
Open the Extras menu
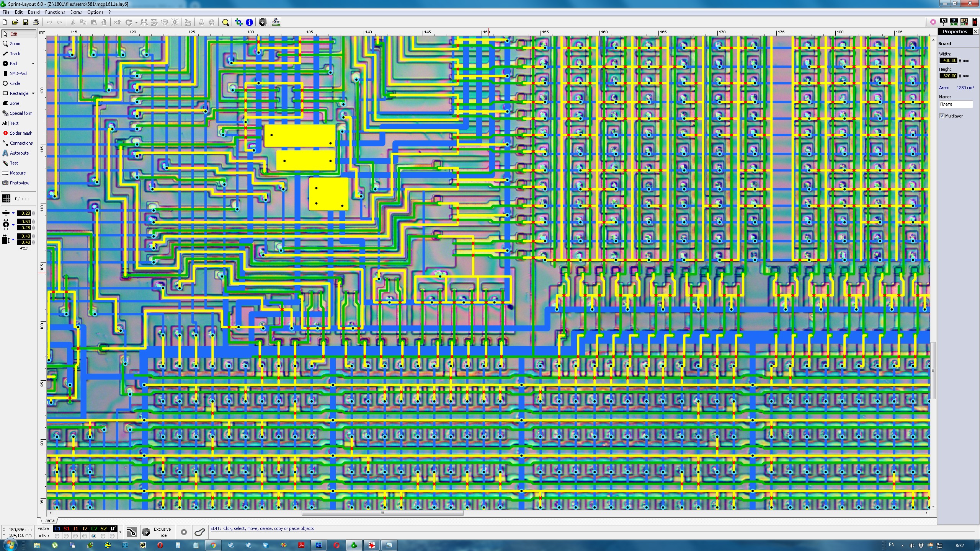(76, 12)
